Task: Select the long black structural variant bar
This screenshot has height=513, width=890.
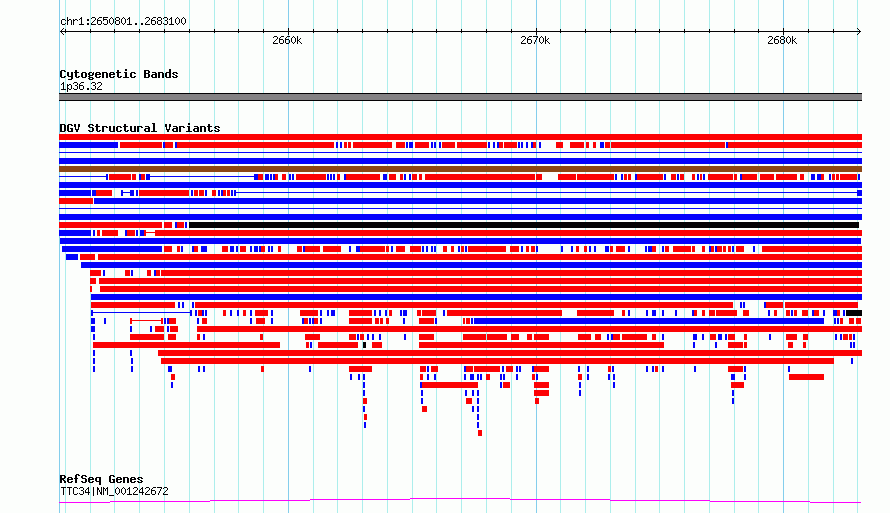Action: click(524, 225)
